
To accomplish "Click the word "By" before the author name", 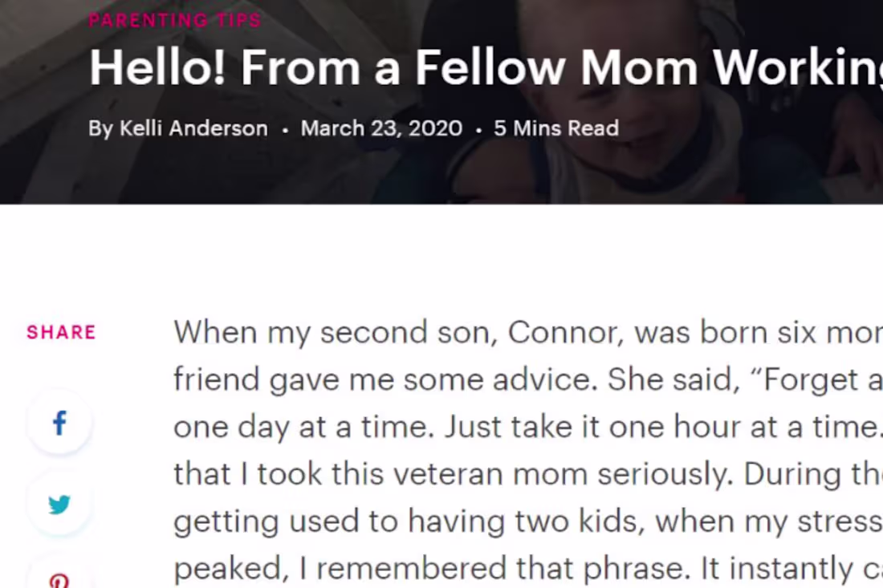I will (x=100, y=128).
